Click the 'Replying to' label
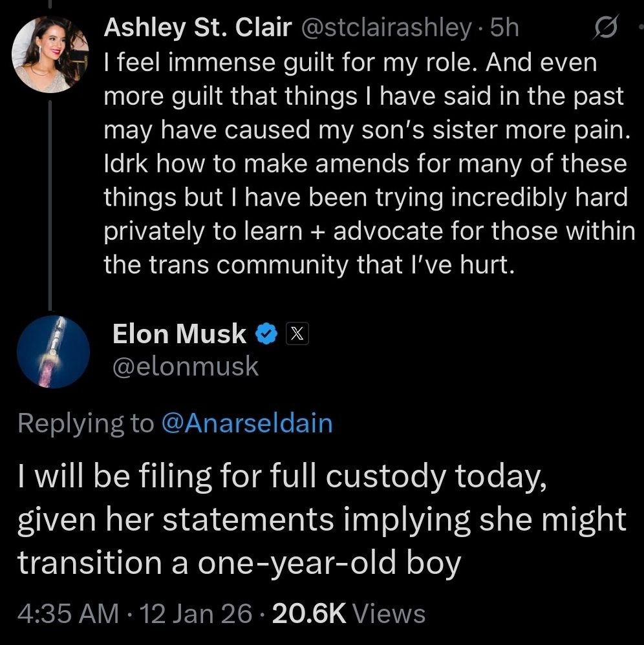644x645 pixels. [85, 423]
